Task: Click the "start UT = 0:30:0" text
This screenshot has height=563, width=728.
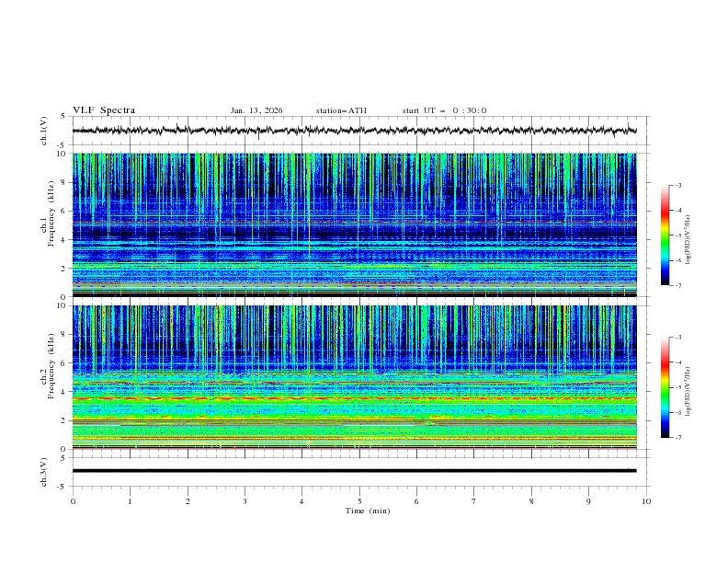Action: pos(444,110)
